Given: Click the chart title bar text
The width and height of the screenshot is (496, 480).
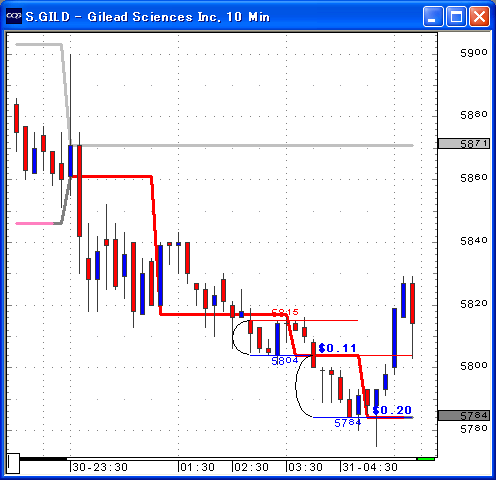Looking at the screenshot, I should pyautogui.click(x=148, y=17).
